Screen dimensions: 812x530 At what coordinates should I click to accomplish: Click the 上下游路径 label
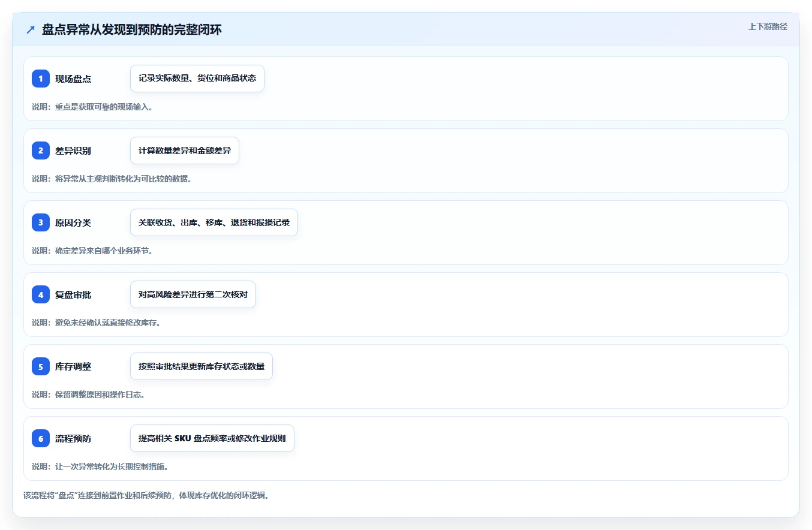click(768, 26)
